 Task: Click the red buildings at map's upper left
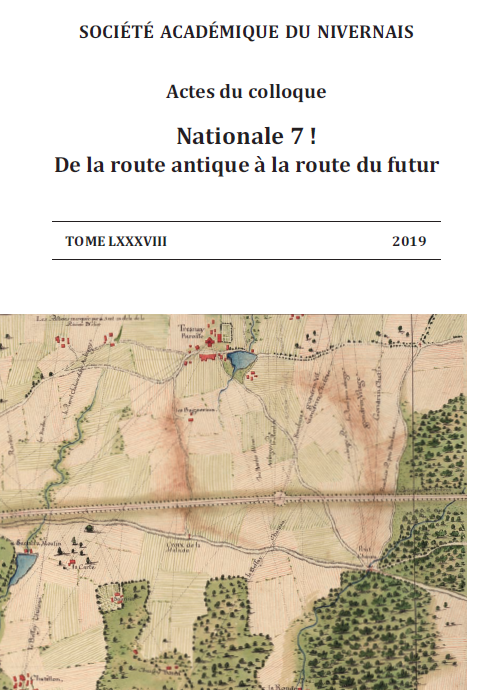click(x=63, y=342)
